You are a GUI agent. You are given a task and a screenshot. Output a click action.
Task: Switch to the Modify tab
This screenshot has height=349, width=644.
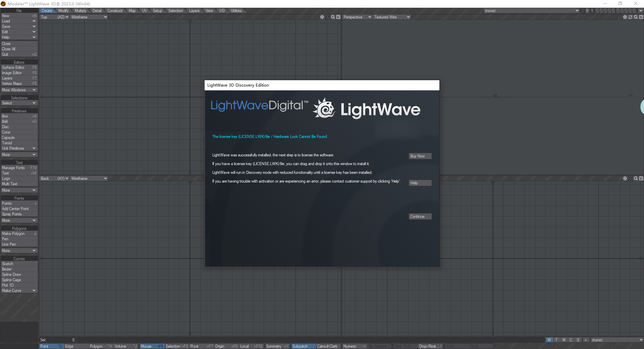(x=63, y=11)
